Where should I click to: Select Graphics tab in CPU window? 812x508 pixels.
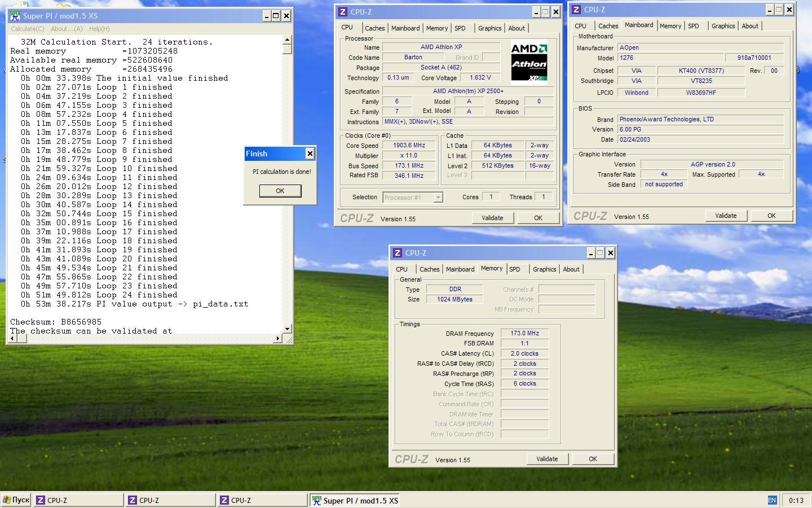click(x=489, y=28)
